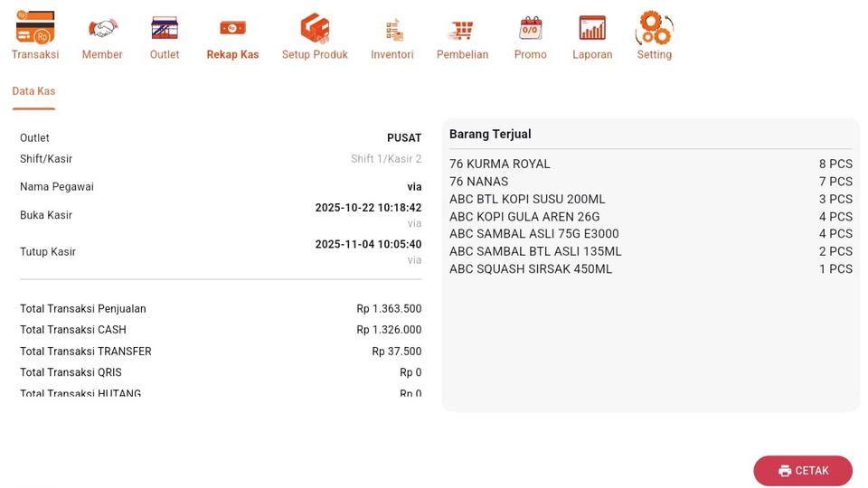Click the Buka Kasir time 2025-10-22 10:18:42
868x488 pixels.
tap(368, 208)
